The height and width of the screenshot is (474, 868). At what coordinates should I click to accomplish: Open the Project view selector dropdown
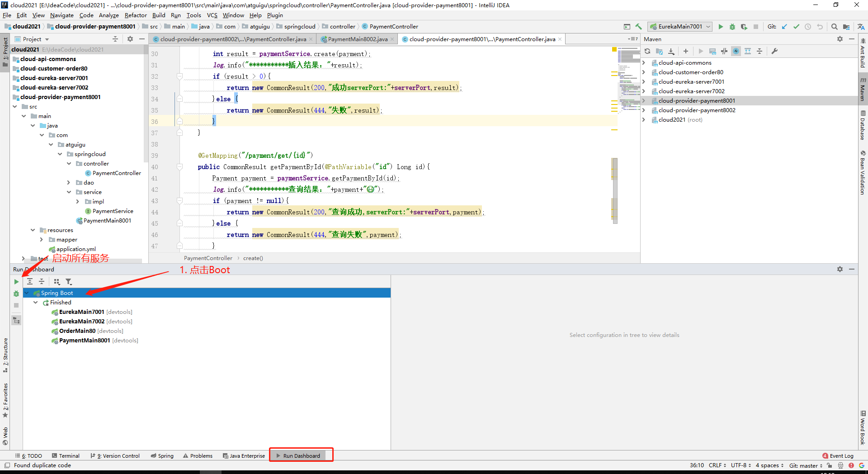click(x=36, y=39)
